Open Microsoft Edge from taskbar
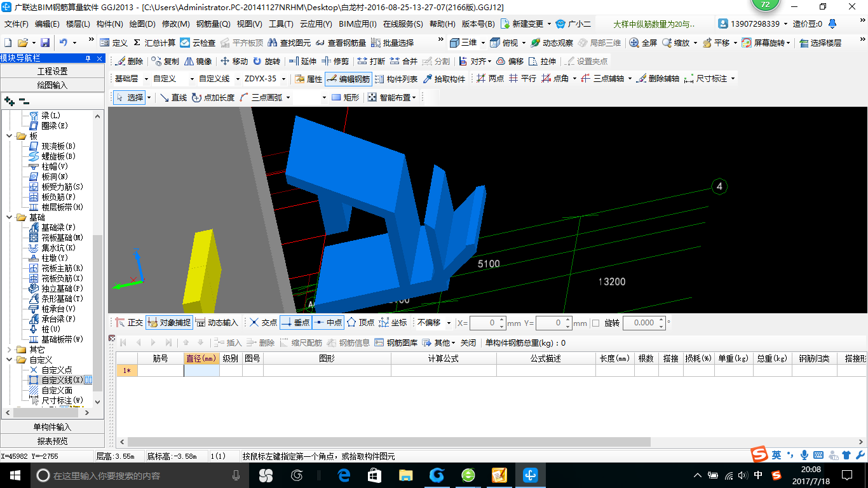 click(344, 475)
